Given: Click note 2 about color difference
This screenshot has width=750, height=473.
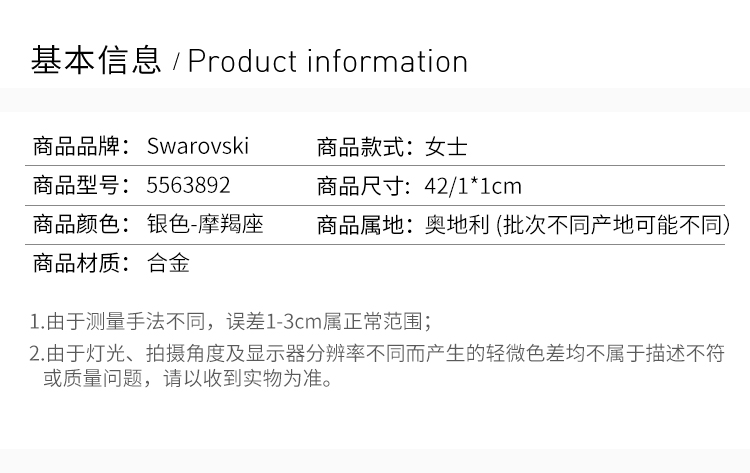Looking at the screenshot, I should [x=377, y=366].
